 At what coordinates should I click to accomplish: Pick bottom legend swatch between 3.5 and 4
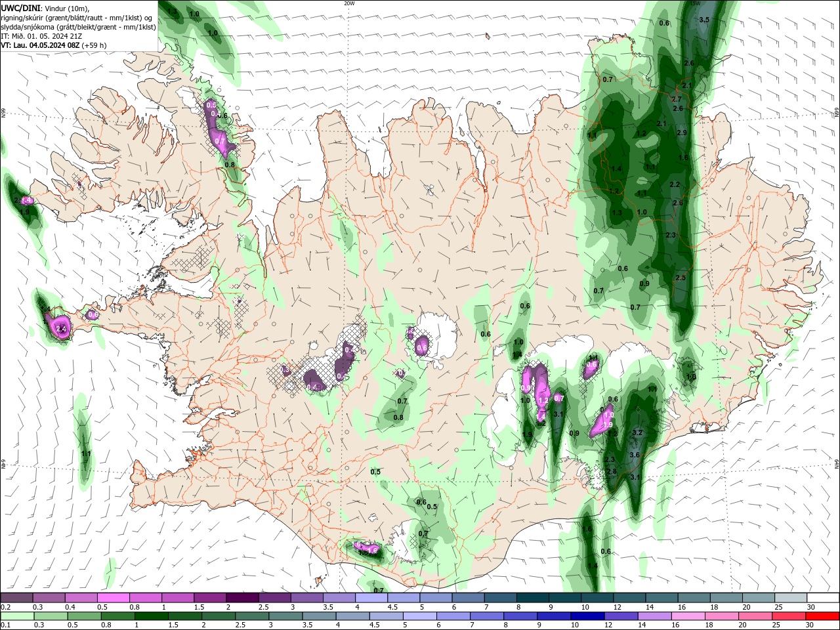pos(318,617)
